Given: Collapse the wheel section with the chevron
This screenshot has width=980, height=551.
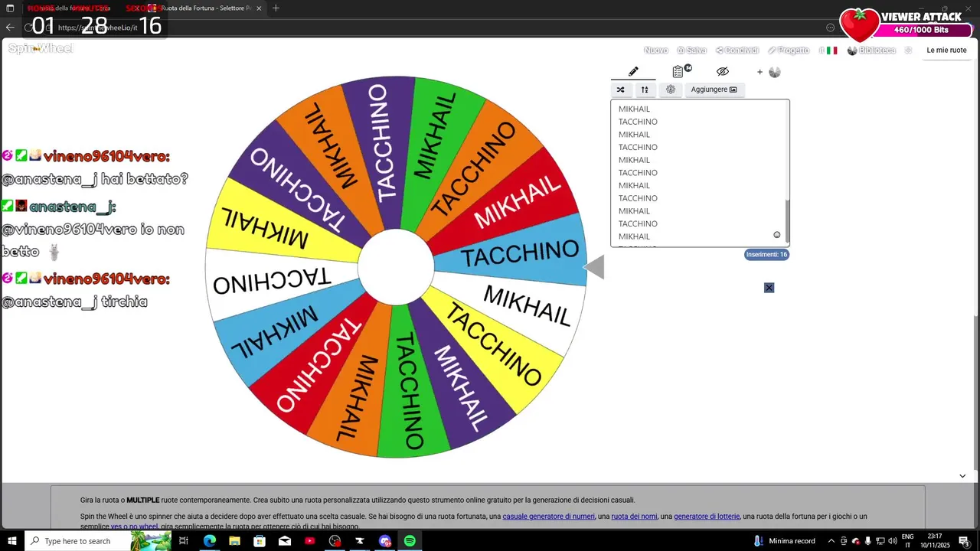Looking at the screenshot, I should point(962,476).
